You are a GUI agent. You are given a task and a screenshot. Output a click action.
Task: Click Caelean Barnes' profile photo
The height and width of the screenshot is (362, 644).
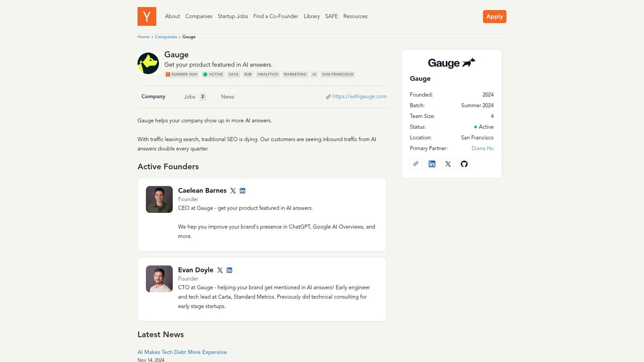click(x=159, y=200)
